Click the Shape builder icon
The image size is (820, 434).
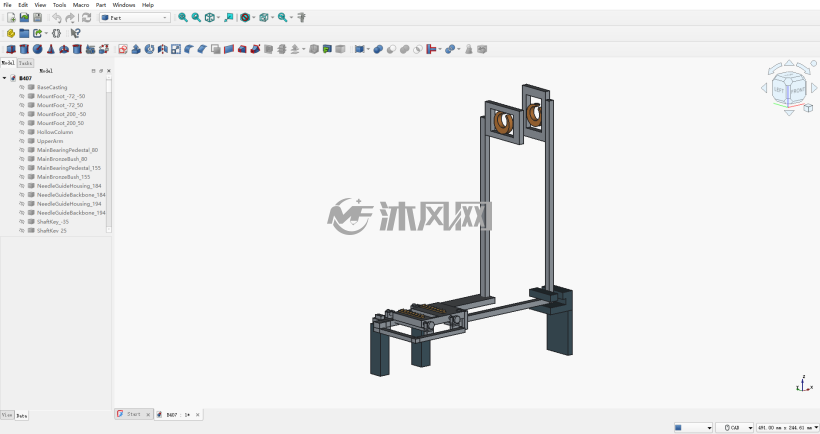[104, 49]
